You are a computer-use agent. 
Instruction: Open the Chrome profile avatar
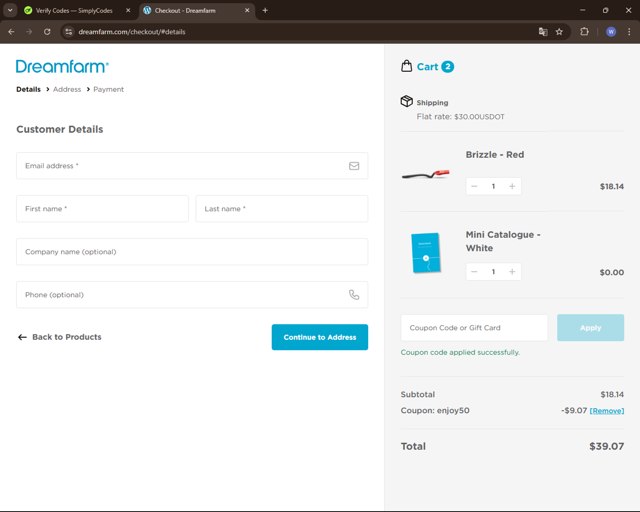[x=611, y=32]
